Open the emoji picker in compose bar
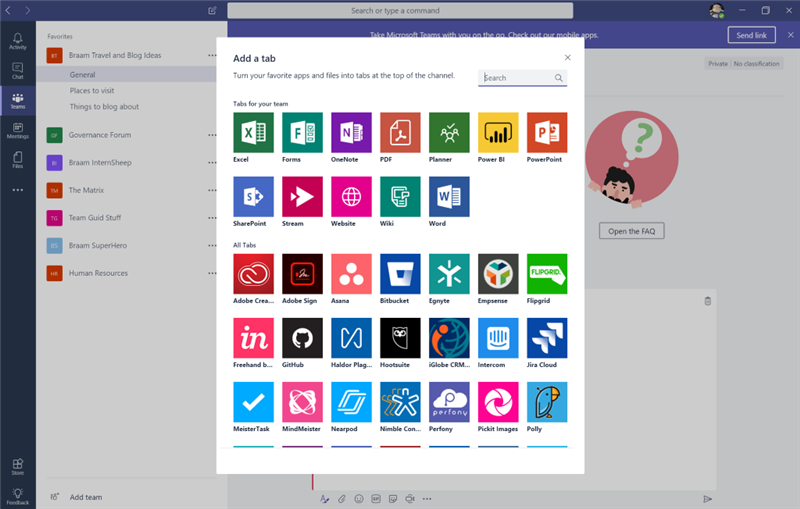Image resolution: width=800 pixels, height=509 pixels. click(x=359, y=499)
